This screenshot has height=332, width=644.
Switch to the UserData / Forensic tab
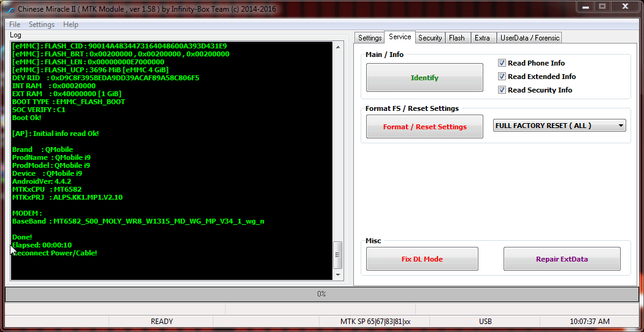[530, 38]
